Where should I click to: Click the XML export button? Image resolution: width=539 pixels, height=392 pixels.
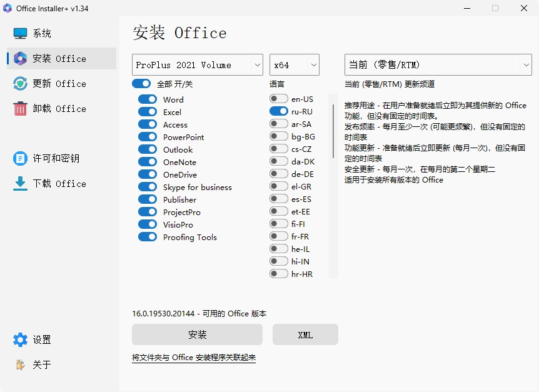pos(305,334)
